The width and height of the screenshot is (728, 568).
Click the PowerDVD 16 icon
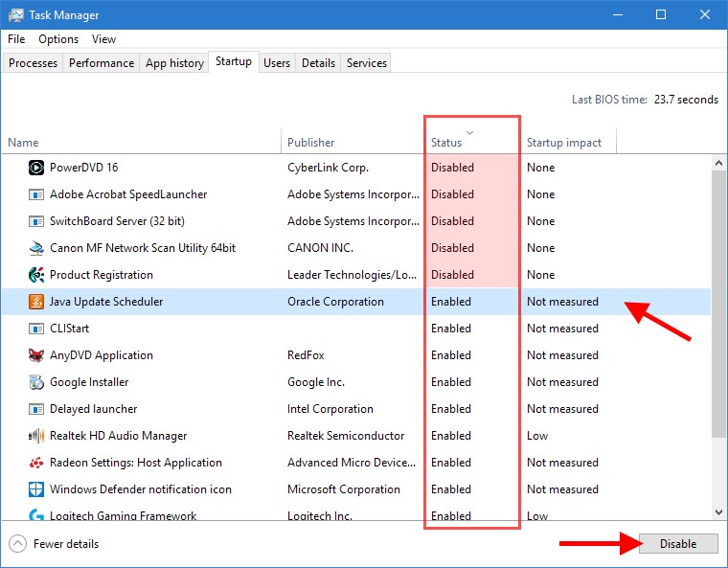point(35,168)
